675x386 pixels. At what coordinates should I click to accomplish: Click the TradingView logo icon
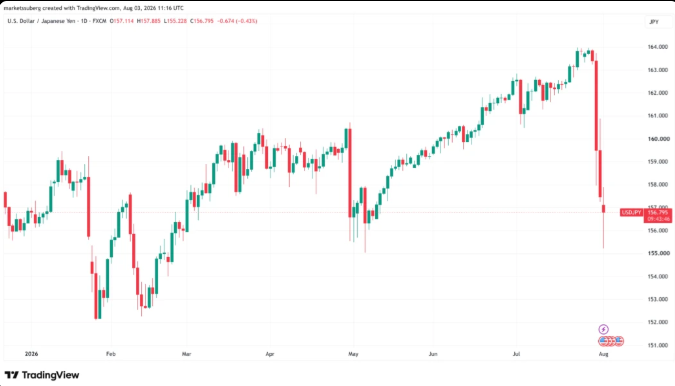point(12,375)
